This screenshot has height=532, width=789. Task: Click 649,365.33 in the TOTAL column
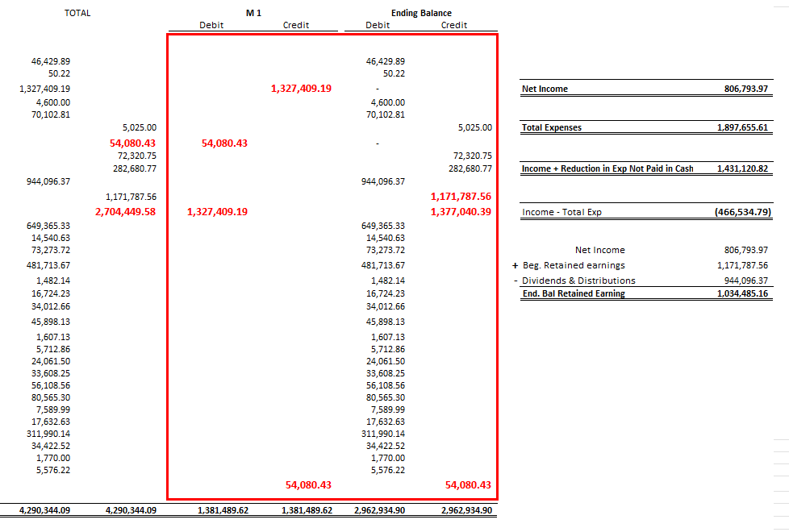click(x=48, y=226)
